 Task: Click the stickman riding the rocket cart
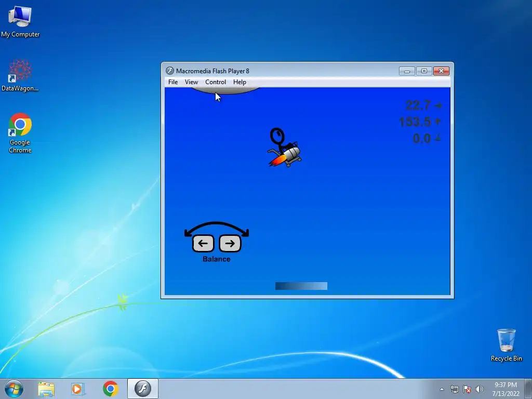[284, 148]
